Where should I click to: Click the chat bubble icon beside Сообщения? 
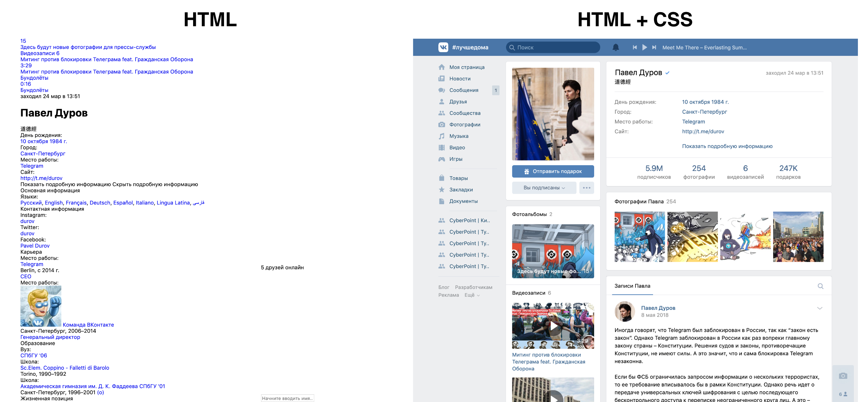click(x=441, y=90)
